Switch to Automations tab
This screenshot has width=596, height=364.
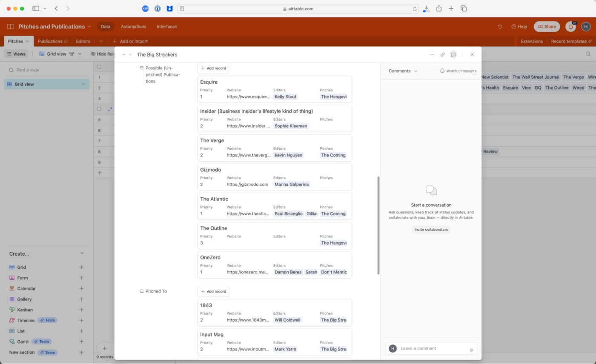pyautogui.click(x=133, y=26)
